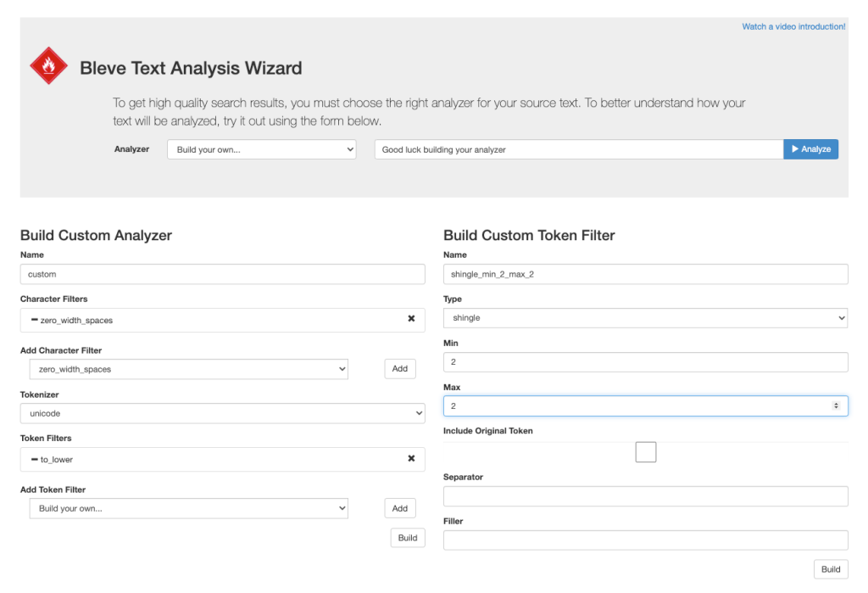This screenshot has height=593, width=868.
Task: Collapse the to_lower filter minus icon
Action: click(x=34, y=459)
